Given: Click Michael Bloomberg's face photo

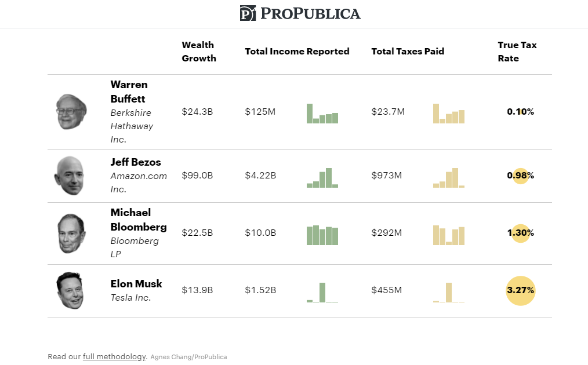Looking at the screenshot, I should (x=72, y=233).
